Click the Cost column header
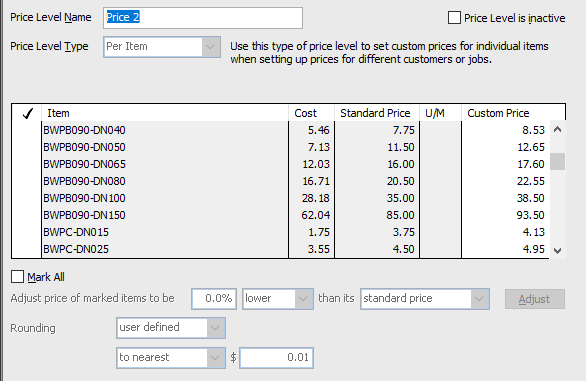 coord(311,113)
